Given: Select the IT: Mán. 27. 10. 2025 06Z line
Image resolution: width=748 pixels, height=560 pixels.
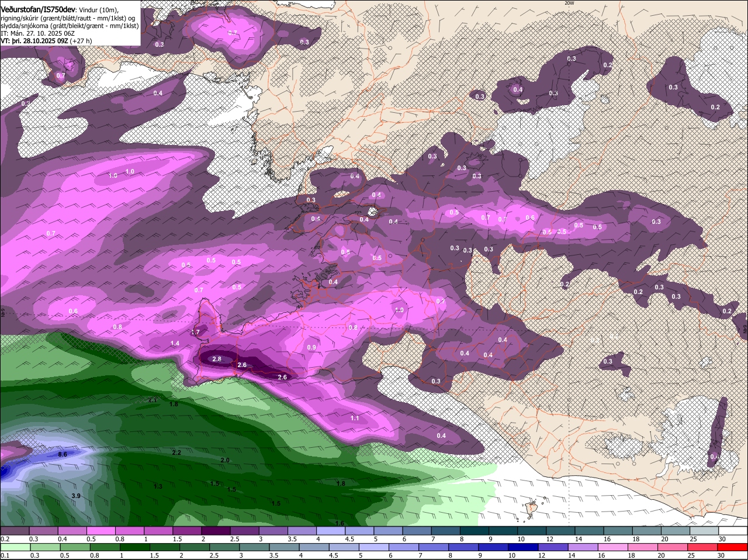Looking at the screenshot, I should tap(37, 33).
